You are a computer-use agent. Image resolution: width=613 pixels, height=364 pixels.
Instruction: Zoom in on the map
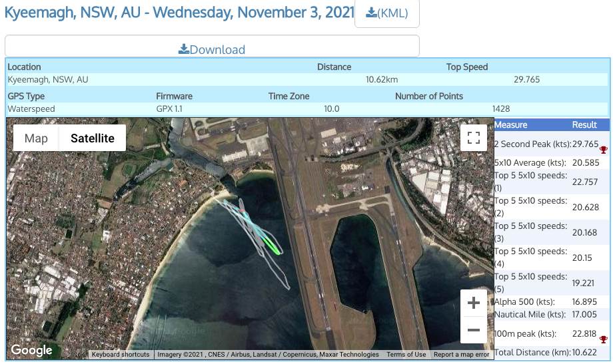coord(474,303)
